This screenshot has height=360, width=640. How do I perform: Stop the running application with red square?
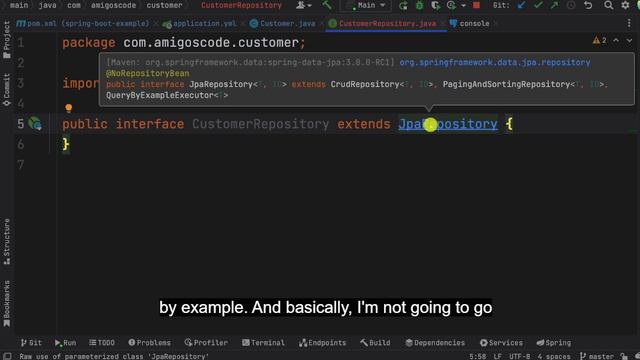coord(476,5)
